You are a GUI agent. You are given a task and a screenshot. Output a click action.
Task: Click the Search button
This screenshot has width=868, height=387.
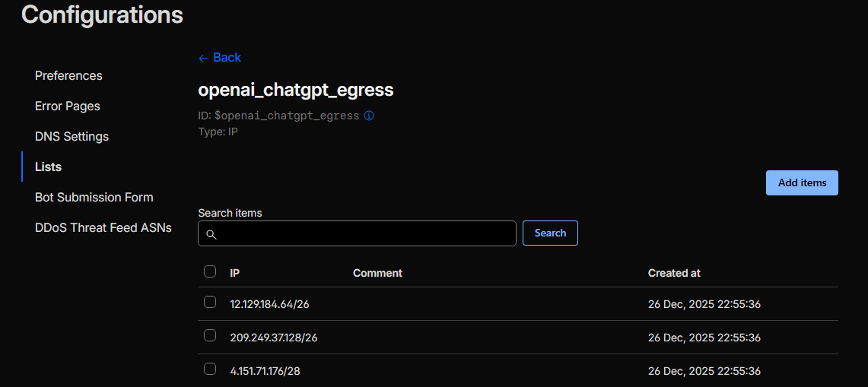(550, 233)
